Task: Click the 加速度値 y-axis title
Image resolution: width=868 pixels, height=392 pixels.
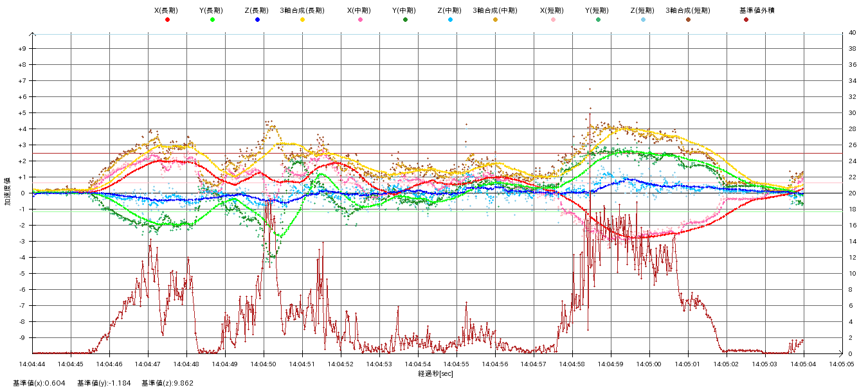Action: coord(8,192)
